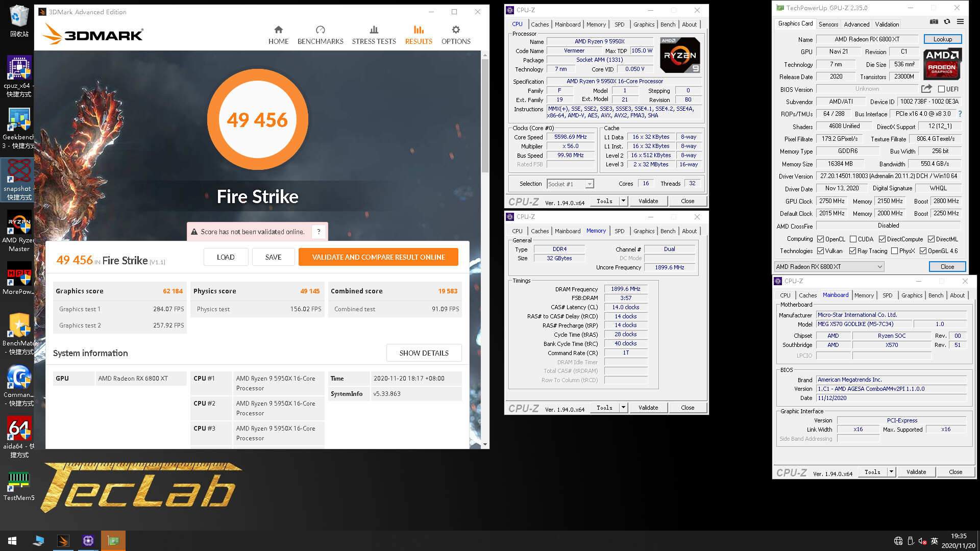Open the BENCHMARKS section in 3DMark
980x551 pixels.
pos(320,34)
